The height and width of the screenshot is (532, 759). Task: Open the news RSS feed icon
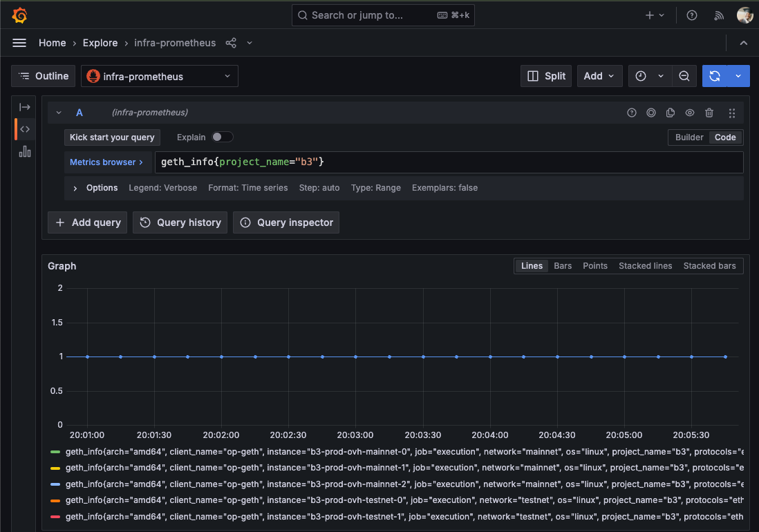[x=719, y=15]
